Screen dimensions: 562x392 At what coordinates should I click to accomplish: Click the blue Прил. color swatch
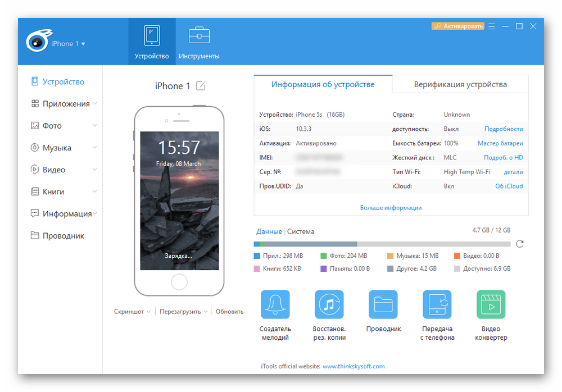pyautogui.click(x=257, y=256)
